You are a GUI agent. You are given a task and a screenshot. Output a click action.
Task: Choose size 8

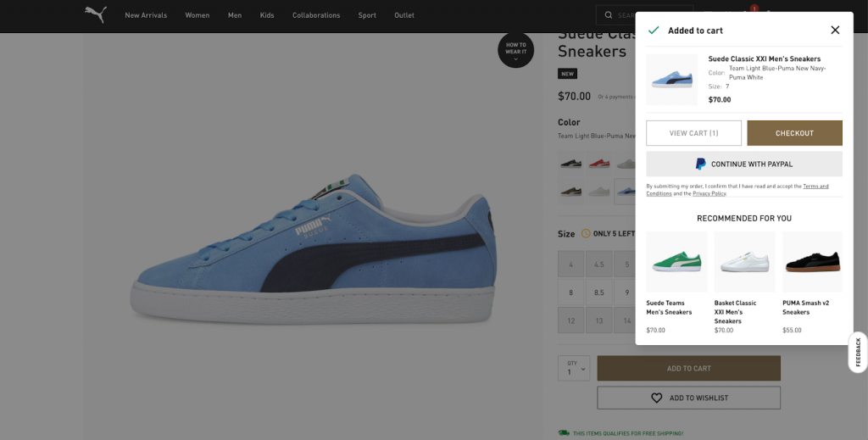[x=570, y=292]
